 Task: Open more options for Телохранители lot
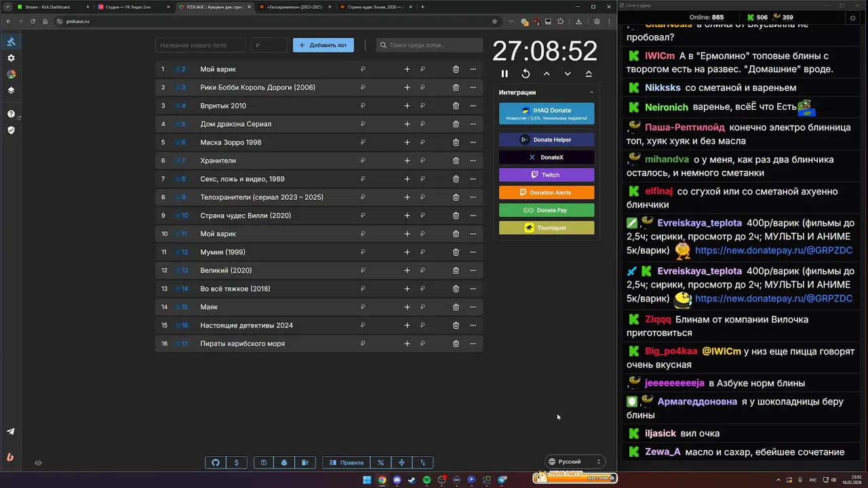(473, 197)
